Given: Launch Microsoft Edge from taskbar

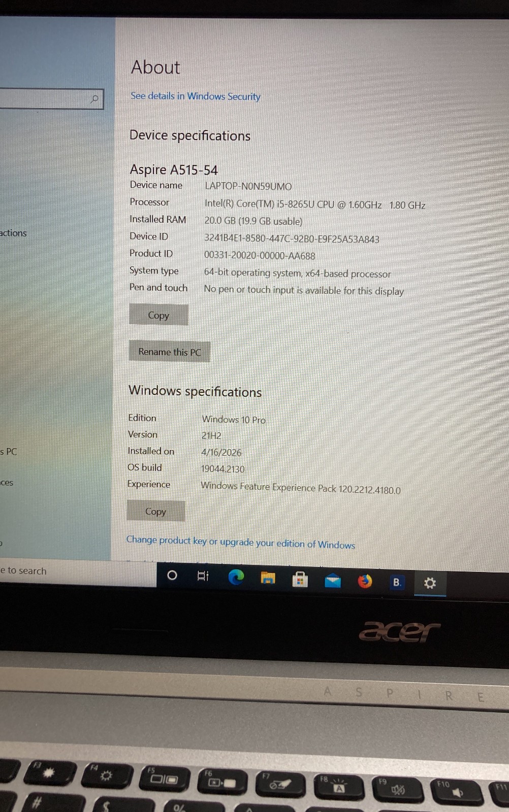Looking at the screenshot, I should tap(236, 577).
